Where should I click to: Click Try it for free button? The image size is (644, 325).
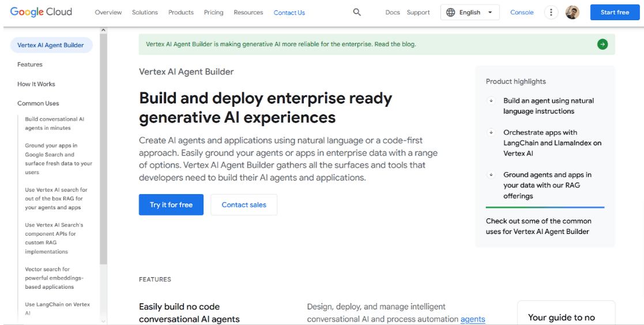point(171,205)
